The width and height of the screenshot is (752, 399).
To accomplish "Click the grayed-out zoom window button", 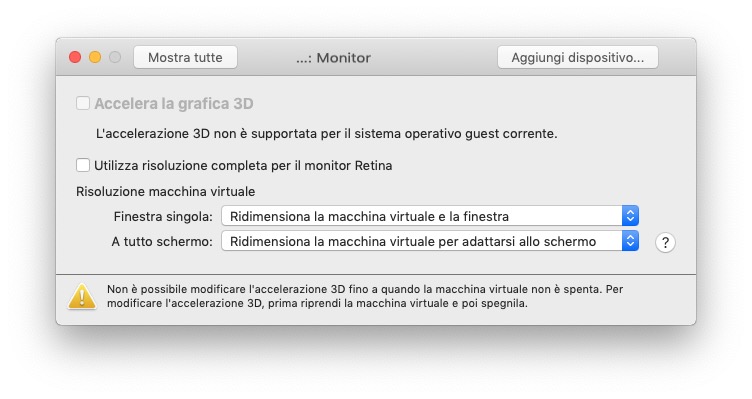I will [115, 58].
